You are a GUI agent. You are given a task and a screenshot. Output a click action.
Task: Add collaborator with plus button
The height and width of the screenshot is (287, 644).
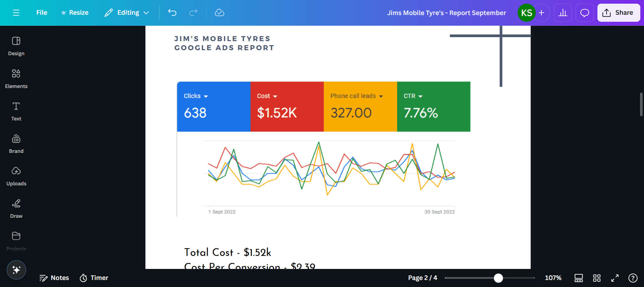coord(541,13)
